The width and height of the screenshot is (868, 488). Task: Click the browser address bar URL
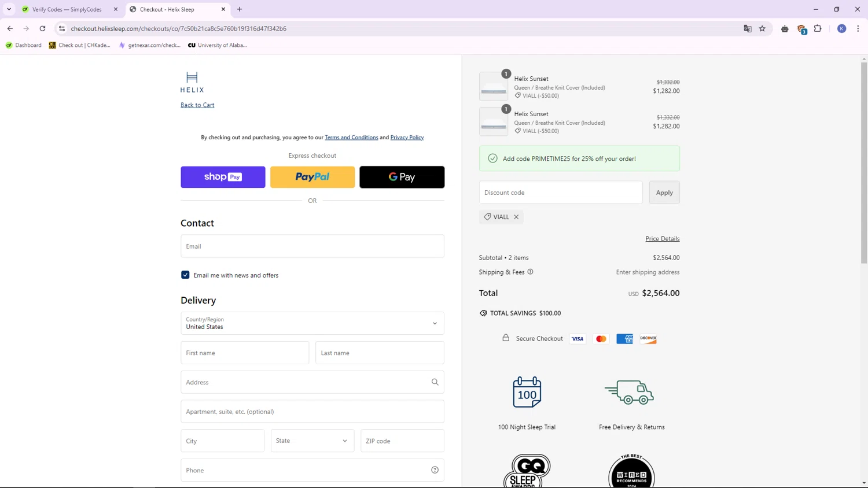pyautogui.click(x=178, y=28)
